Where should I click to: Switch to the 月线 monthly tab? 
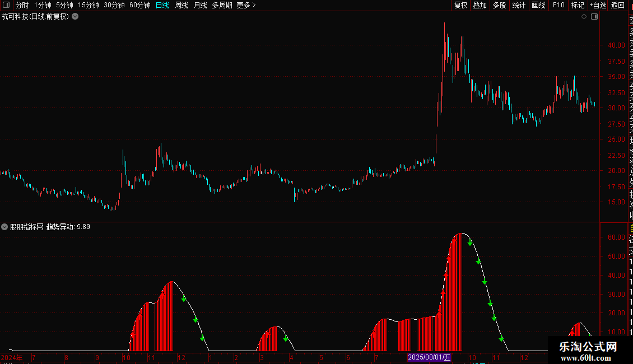coord(200,5)
